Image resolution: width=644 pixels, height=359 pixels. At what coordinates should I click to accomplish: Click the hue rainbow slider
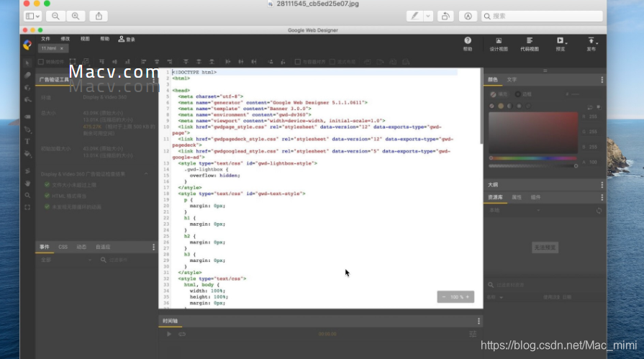(533, 158)
